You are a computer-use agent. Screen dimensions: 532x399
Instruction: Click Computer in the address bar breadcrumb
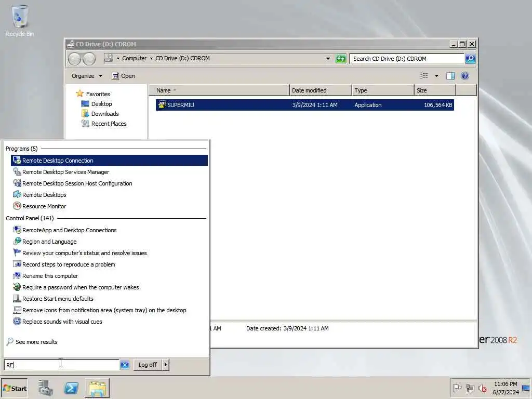click(x=134, y=58)
